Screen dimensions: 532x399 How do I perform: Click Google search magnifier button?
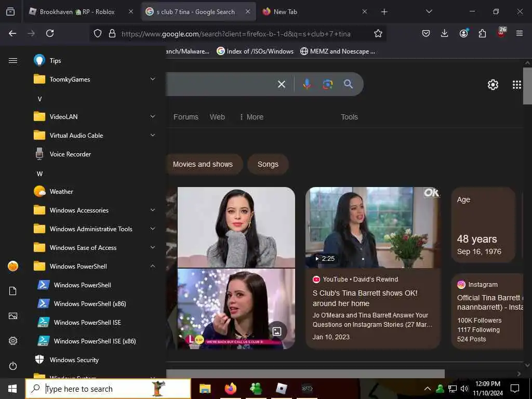(x=348, y=84)
